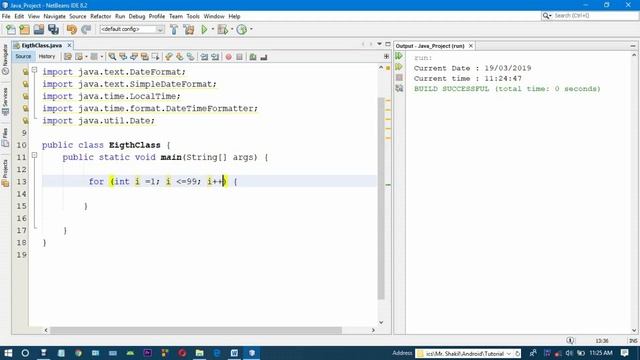Click the Find Selection magnifier icon in editor toolbar
This screenshot has height=360, width=640.
[112, 57]
